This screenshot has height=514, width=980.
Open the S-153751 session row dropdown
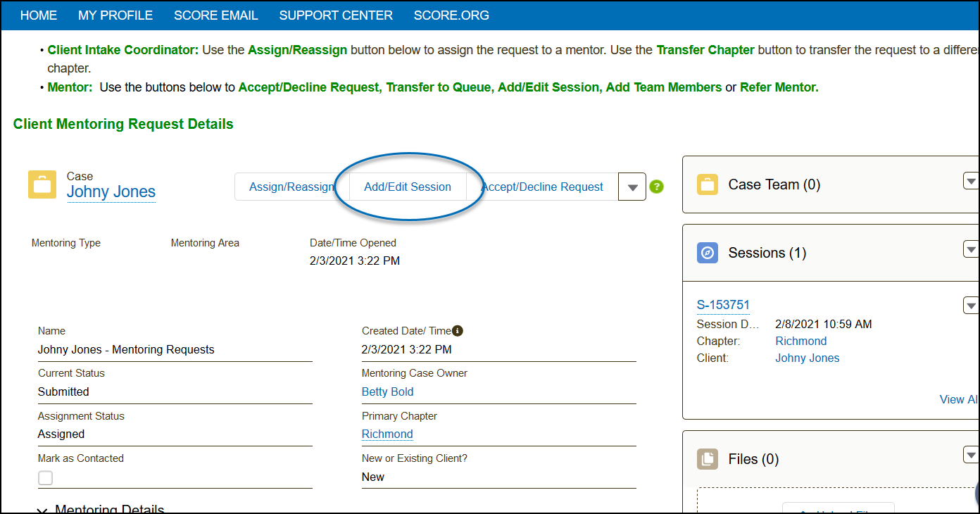pos(971,305)
